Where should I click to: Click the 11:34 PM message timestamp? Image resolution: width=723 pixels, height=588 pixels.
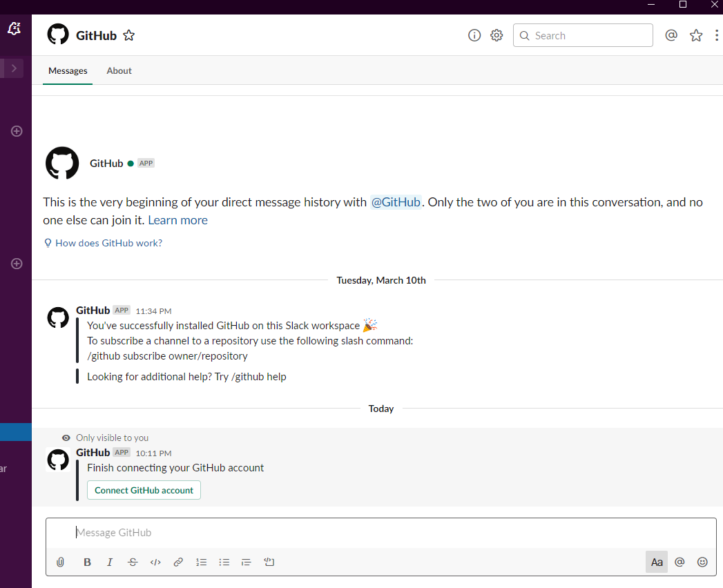coord(153,311)
